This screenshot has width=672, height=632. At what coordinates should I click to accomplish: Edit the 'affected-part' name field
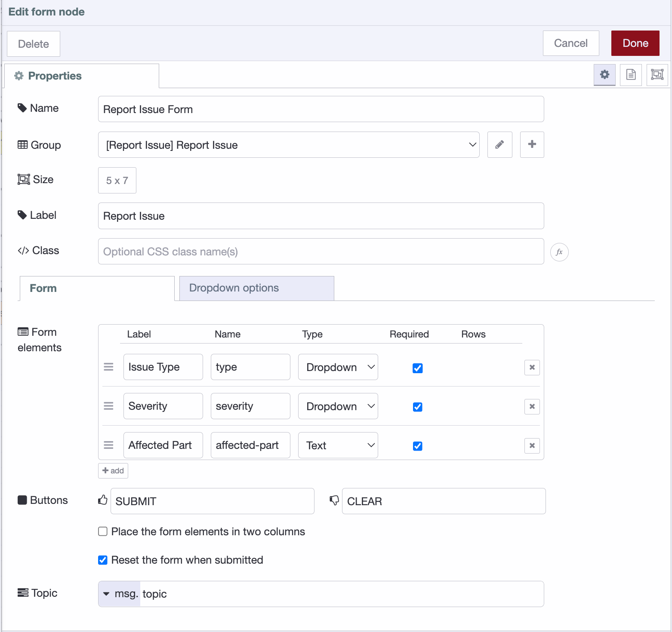(x=250, y=445)
